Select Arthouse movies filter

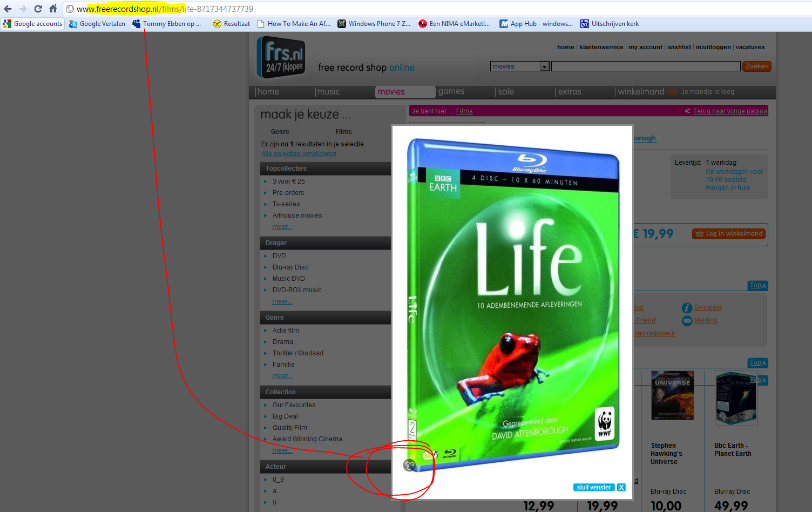tap(297, 215)
